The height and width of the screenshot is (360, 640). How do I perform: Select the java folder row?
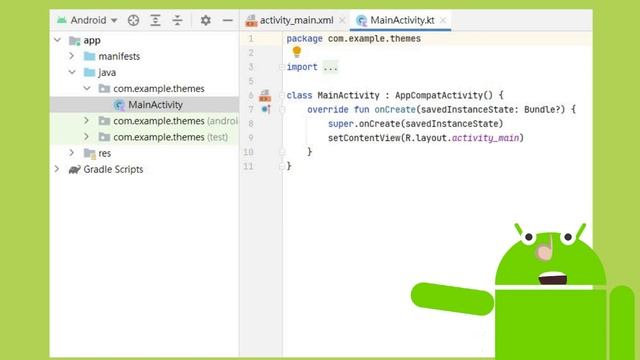(144, 72)
